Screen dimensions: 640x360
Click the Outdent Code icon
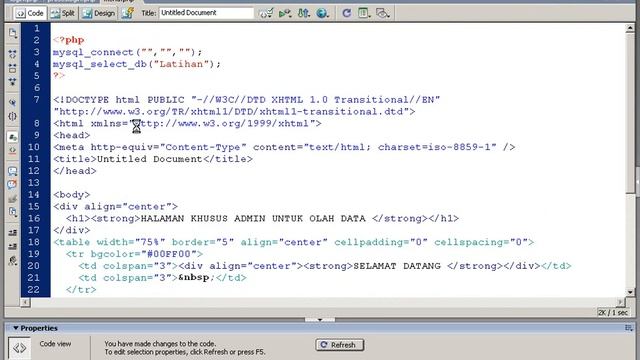pos(13,246)
